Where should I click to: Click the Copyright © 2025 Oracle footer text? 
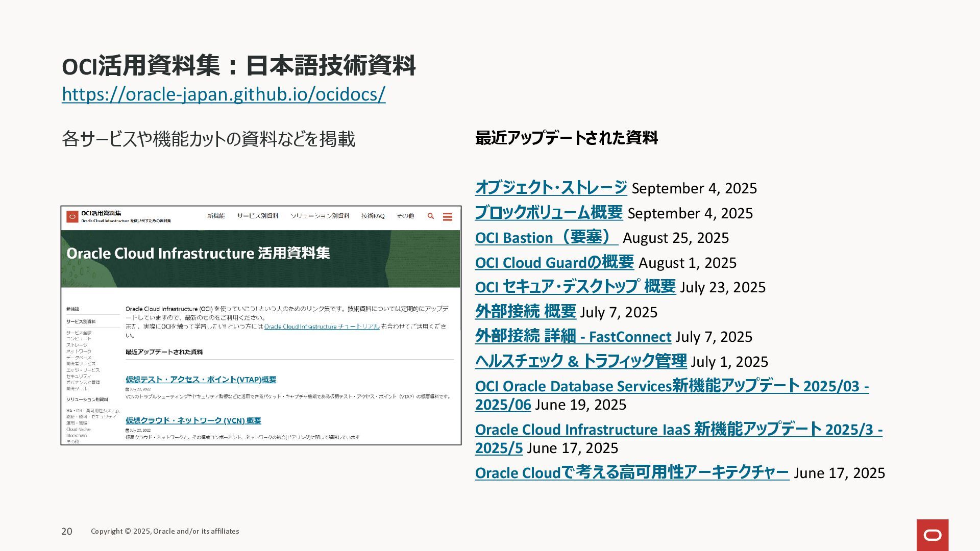coord(165,531)
